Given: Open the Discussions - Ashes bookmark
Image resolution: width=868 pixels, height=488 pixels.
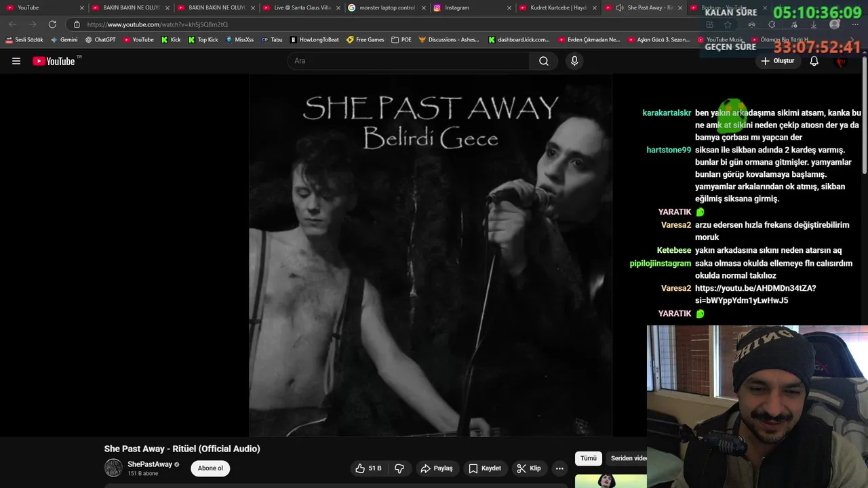Looking at the screenshot, I should (449, 40).
